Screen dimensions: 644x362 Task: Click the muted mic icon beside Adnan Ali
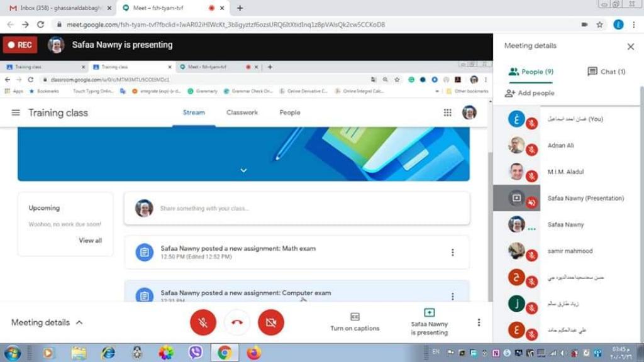coord(532,150)
